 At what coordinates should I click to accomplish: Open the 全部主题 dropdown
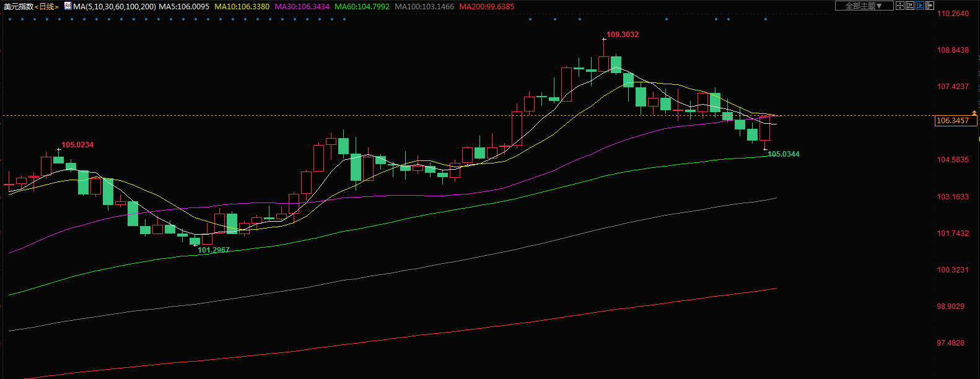[x=864, y=6]
